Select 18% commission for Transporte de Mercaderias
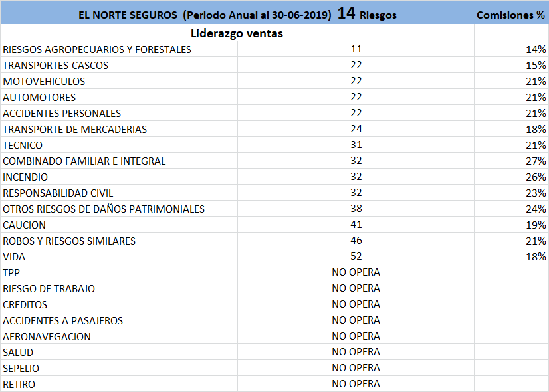 (536, 130)
